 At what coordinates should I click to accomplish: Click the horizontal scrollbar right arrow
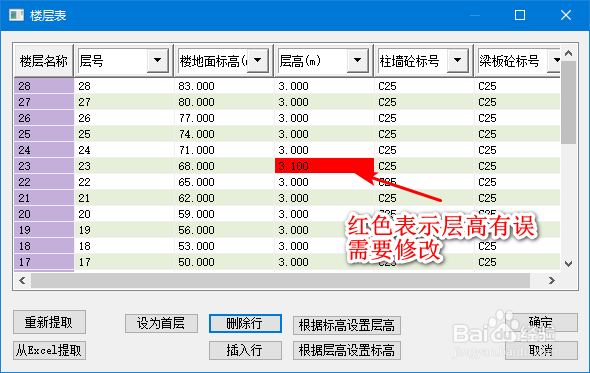pyautogui.click(x=552, y=280)
